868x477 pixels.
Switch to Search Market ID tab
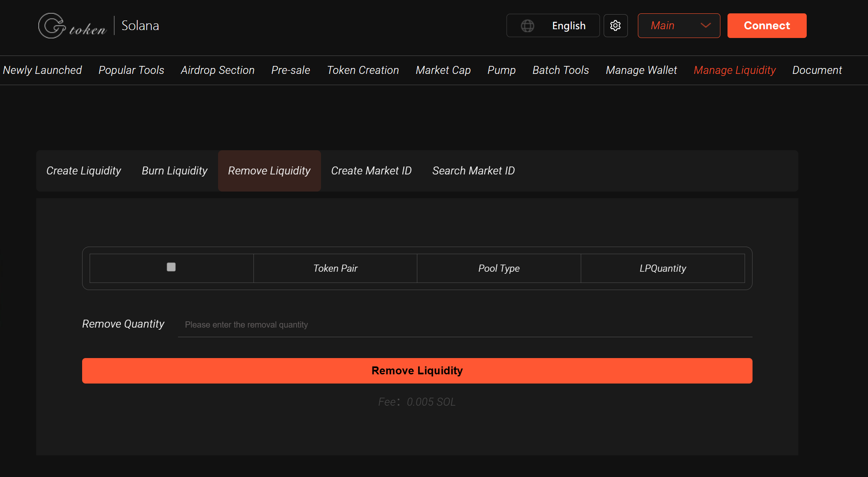[x=473, y=171]
